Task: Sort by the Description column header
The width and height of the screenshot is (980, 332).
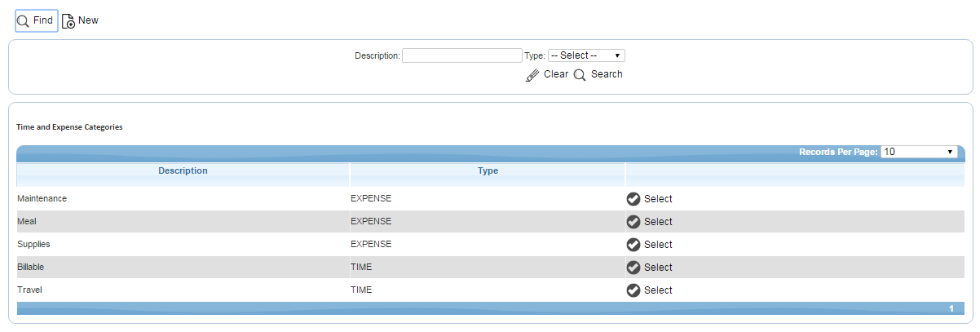Action: pyautogui.click(x=183, y=171)
